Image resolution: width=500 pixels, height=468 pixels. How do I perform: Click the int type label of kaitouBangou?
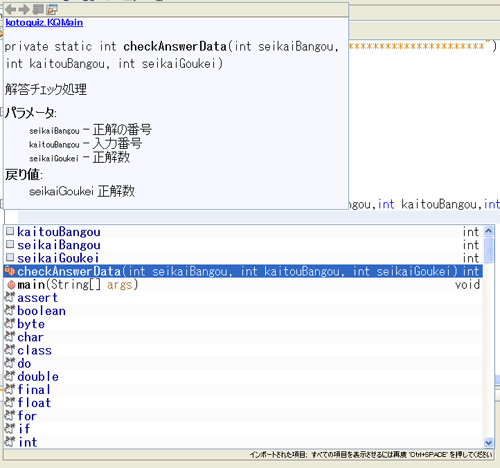tap(471, 232)
